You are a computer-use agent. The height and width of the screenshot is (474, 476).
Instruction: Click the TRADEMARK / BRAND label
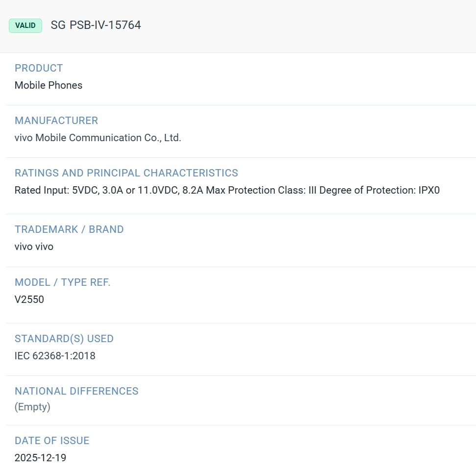tap(69, 229)
